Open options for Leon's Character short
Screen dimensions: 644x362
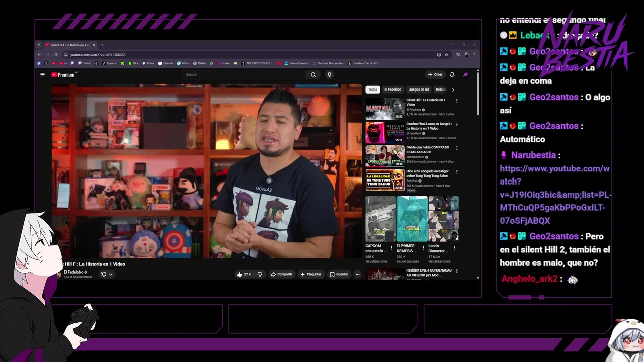(x=455, y=248)
